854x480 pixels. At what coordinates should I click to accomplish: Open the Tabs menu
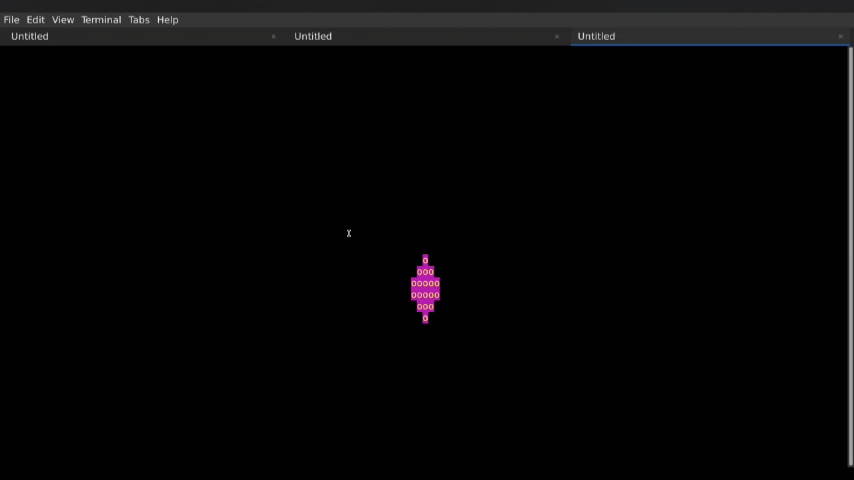pos(139,20)
